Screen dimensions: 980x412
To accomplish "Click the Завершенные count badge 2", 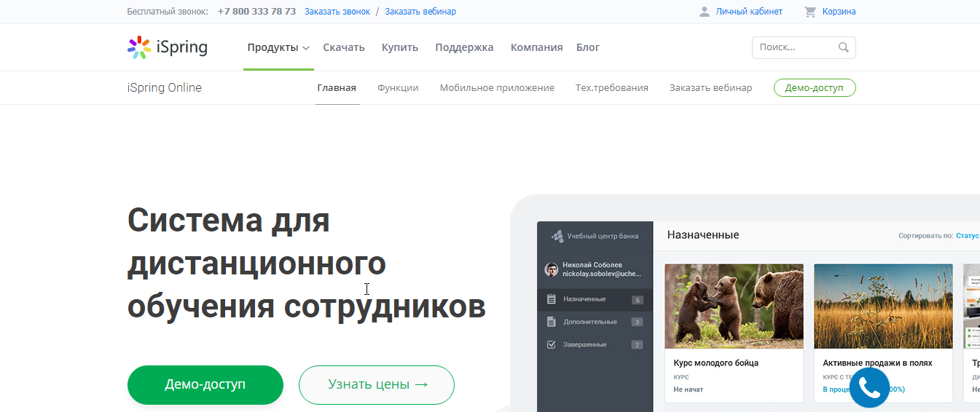I will click(638, 345).
